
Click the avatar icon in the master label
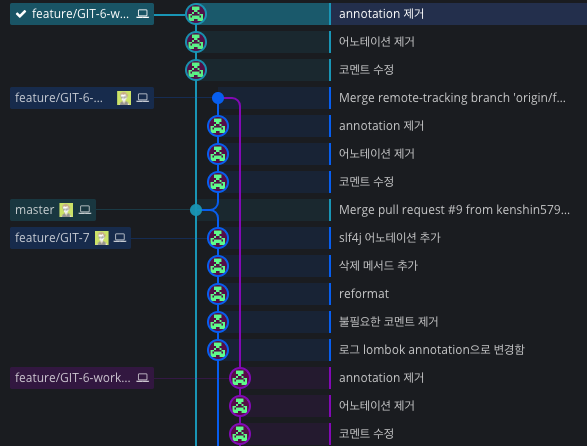[x=66, y=210]
